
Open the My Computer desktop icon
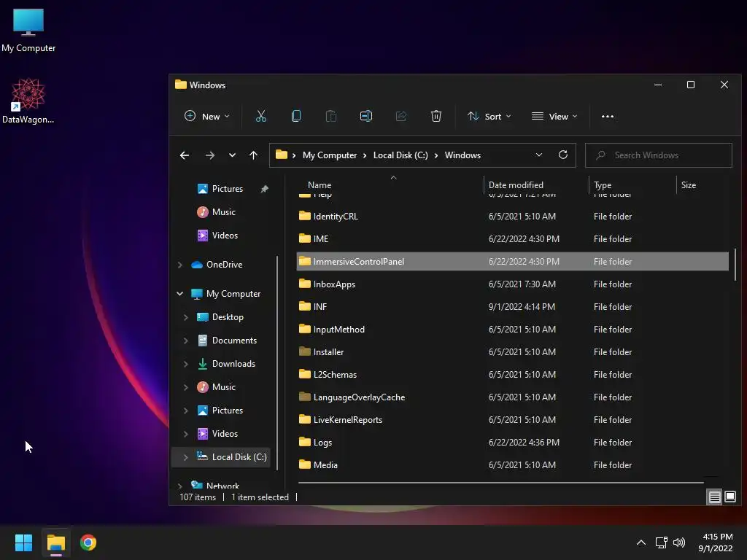28,30
